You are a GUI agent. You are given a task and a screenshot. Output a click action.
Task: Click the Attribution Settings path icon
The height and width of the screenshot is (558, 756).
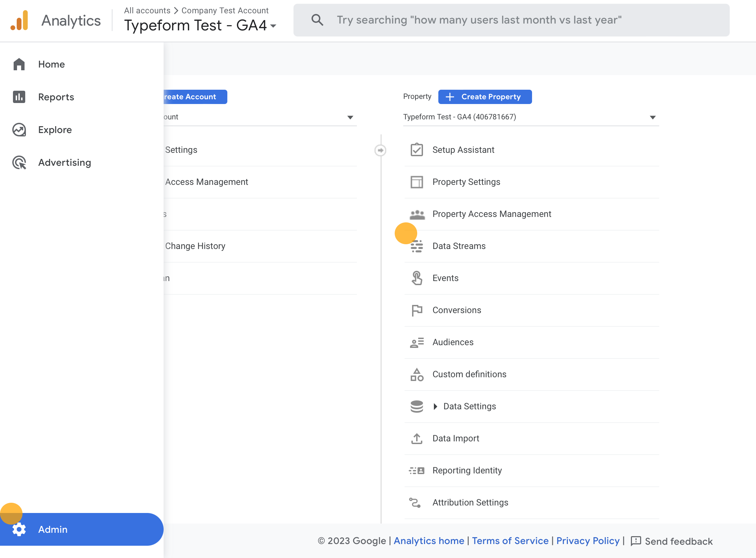(417, 502)
